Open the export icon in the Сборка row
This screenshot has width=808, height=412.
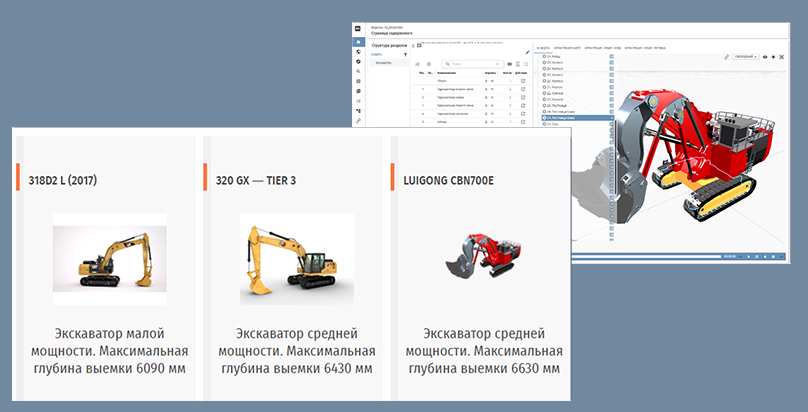coord(523,81)
